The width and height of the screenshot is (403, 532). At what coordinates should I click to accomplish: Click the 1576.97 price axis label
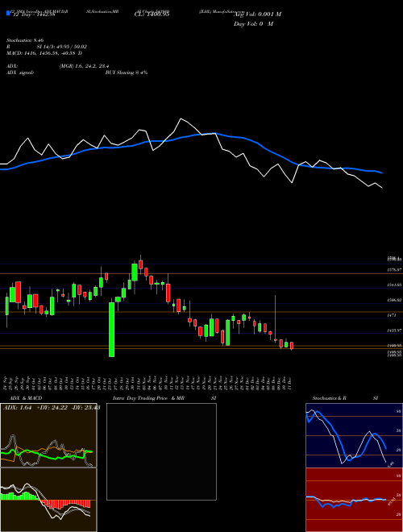click(394, 270)
